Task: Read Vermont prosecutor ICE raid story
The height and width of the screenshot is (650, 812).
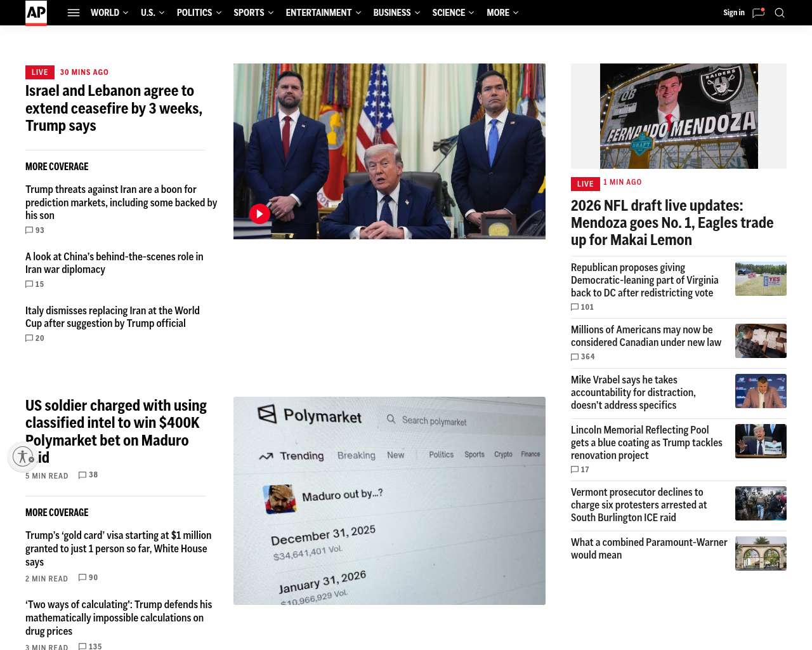Action: click(639, 505)
